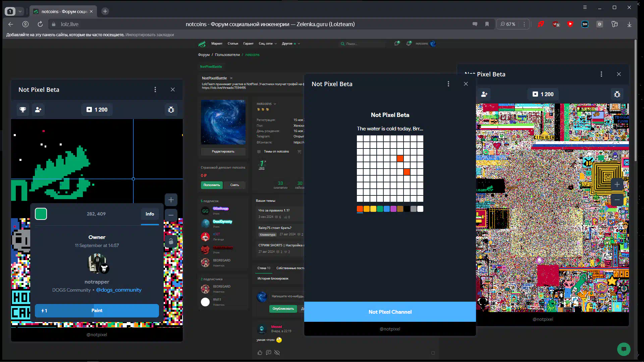Select the orange-red palette color
Viewport: 644px width, 362px height.
click(x=360, y=209)
